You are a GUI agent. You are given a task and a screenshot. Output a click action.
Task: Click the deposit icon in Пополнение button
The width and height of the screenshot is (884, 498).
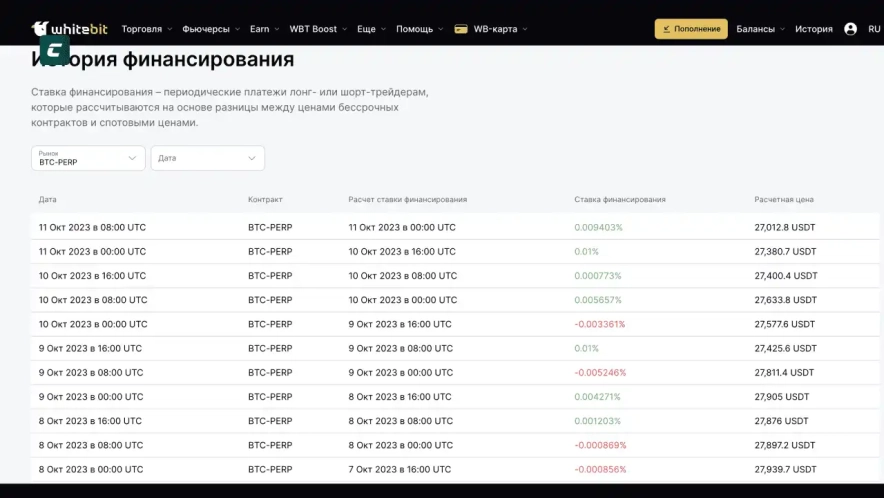[x=666, y=29]
